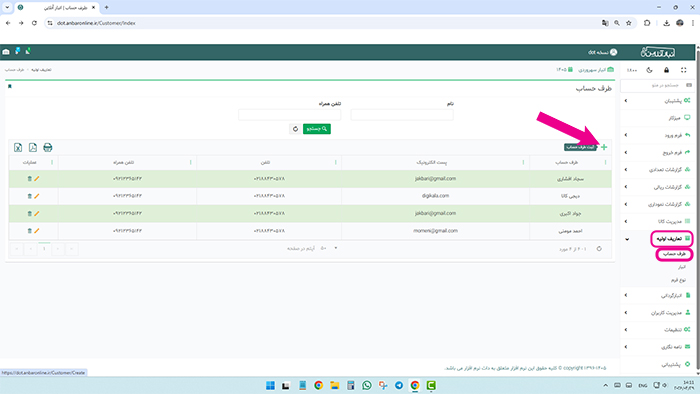
Task: Print the customer table
Action: (48, 147)
